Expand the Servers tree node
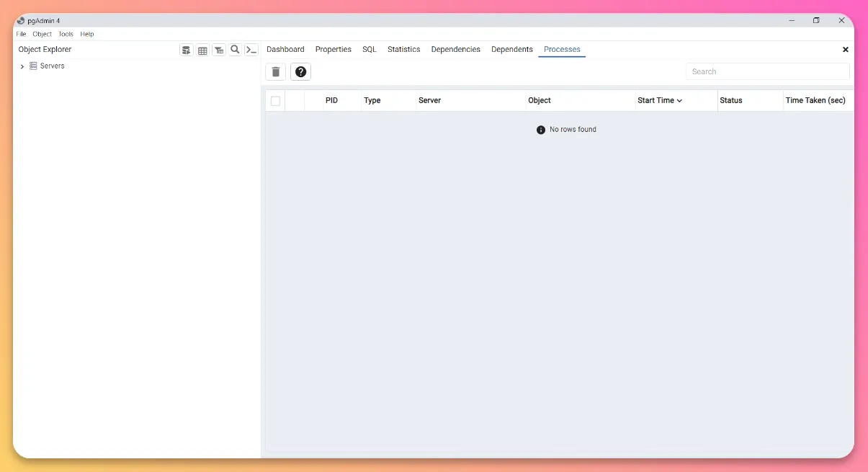868x472 pixels. [22, 66]
